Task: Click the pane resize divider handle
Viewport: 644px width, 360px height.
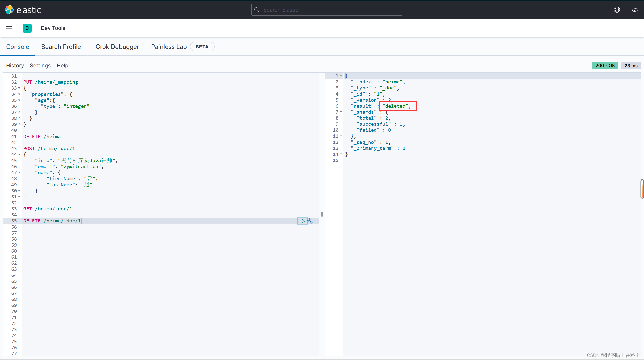Action: 322,214
